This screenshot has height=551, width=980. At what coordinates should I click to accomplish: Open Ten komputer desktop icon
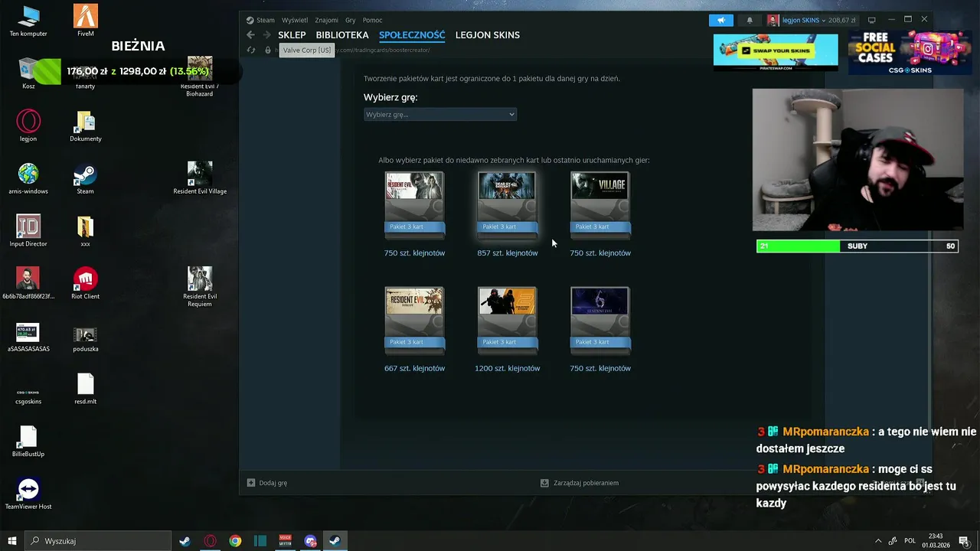28,21
